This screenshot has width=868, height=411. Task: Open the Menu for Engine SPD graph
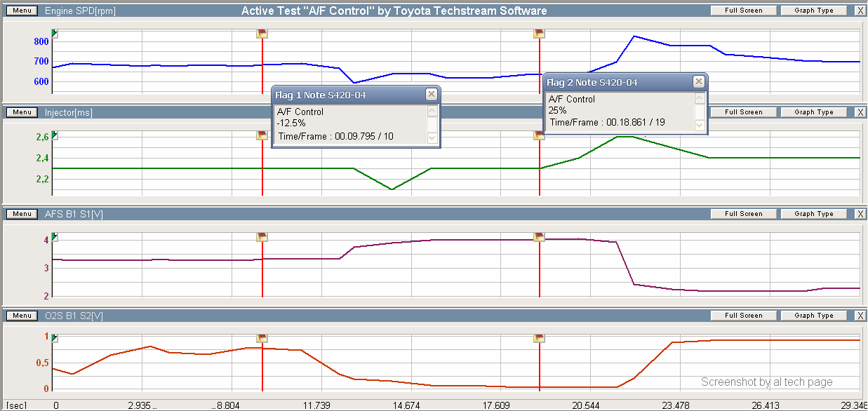(22, 11)
